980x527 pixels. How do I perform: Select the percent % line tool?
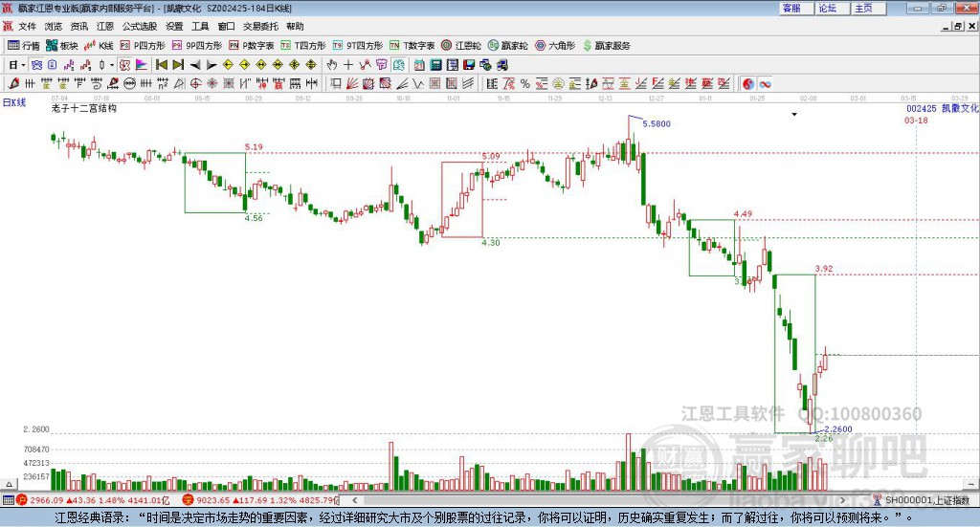525,83
